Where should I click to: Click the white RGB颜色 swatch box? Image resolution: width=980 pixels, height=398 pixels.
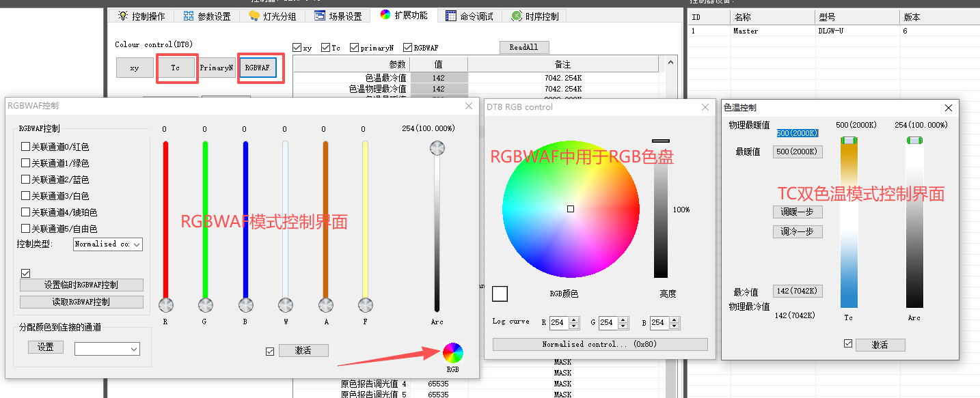(x=500, y=294)
